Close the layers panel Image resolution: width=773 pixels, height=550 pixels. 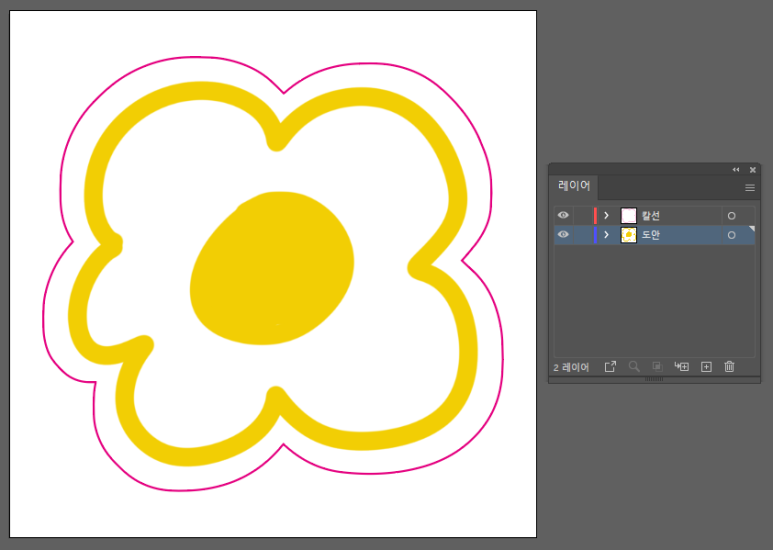(x=753, y=170)
